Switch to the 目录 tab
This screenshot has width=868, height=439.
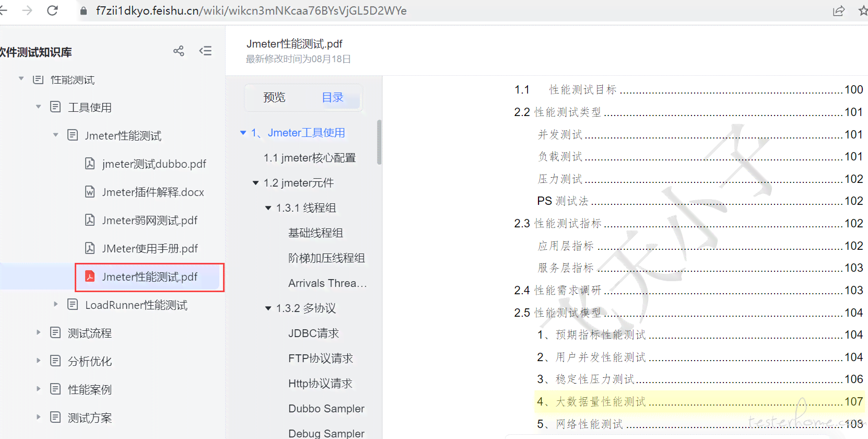pyautogui.click(x=333, y=98)
